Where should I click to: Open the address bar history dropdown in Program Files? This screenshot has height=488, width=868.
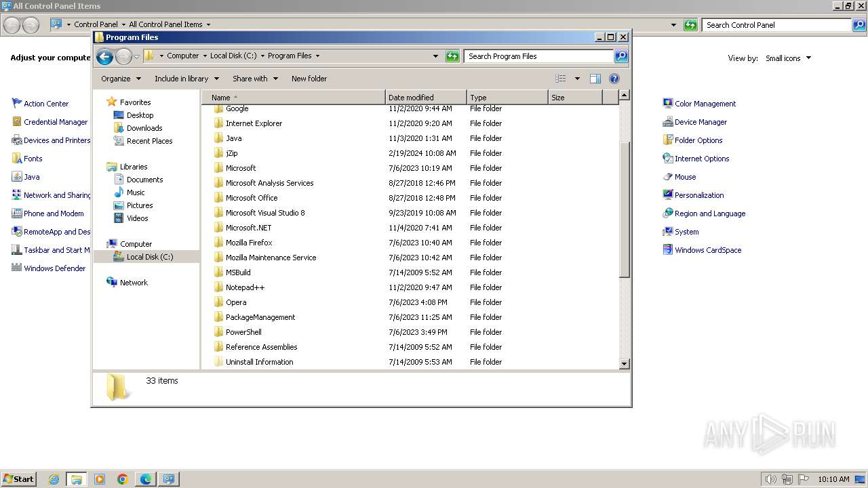tap(435, 56)
